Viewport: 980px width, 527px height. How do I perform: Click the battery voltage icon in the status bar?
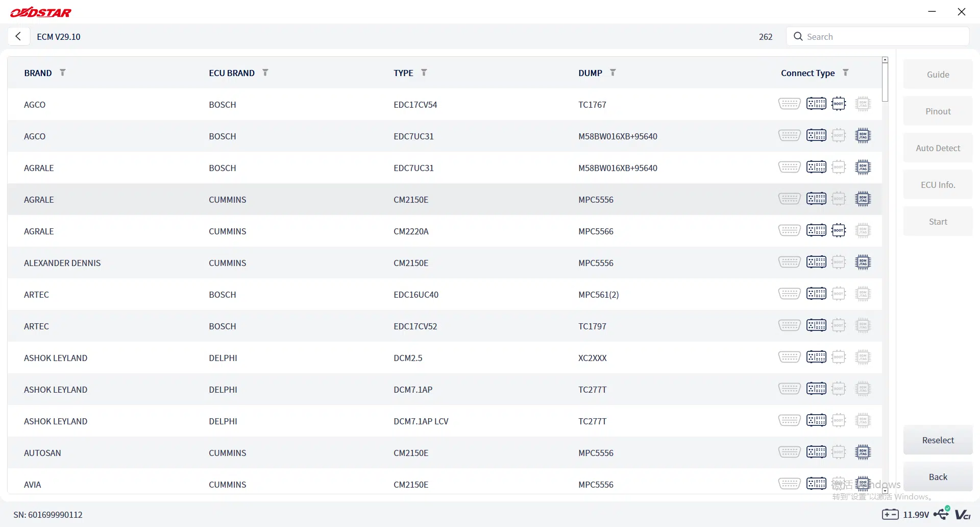click(890, 514)
